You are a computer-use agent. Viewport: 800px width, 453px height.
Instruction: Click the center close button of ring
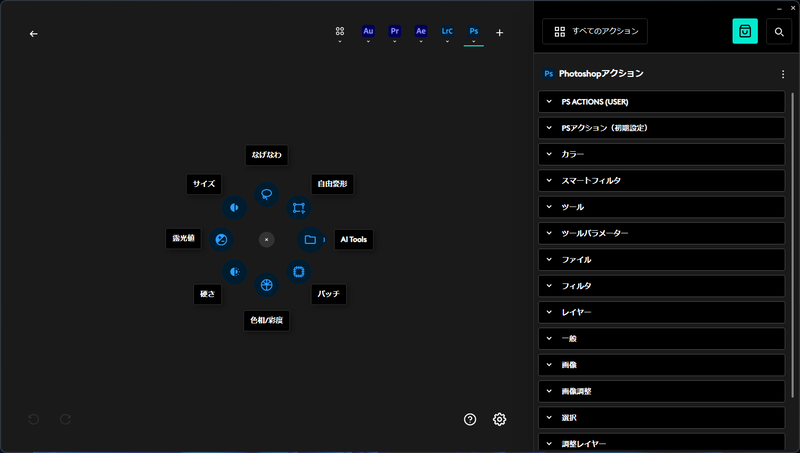tap(266, 240)
